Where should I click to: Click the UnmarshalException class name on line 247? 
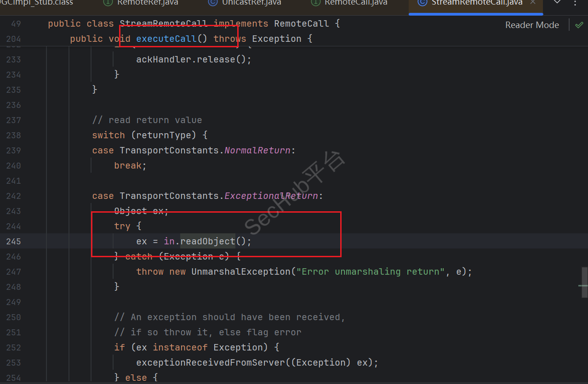click(x=241, y=271)
